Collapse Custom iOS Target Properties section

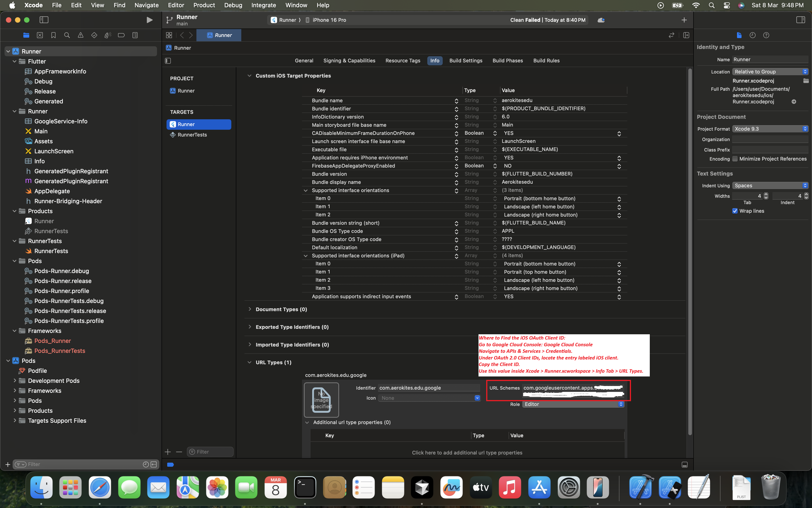(x=249, y=76)
